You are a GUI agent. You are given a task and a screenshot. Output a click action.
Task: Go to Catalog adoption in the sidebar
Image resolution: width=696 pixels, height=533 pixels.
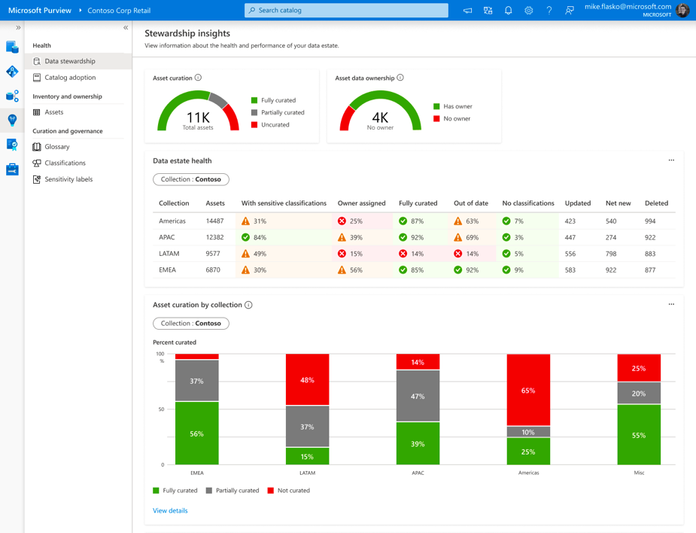(70, 77)
